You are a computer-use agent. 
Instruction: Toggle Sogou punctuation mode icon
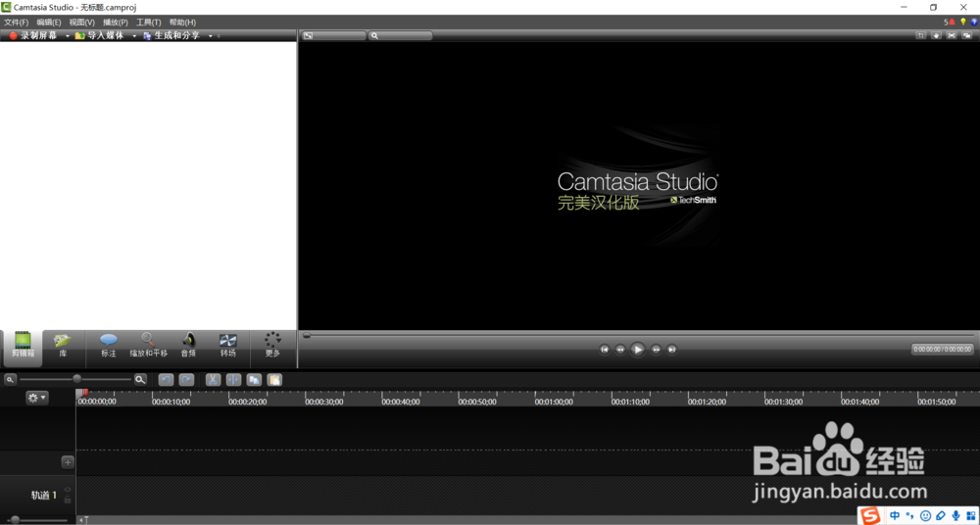point(909,515)
